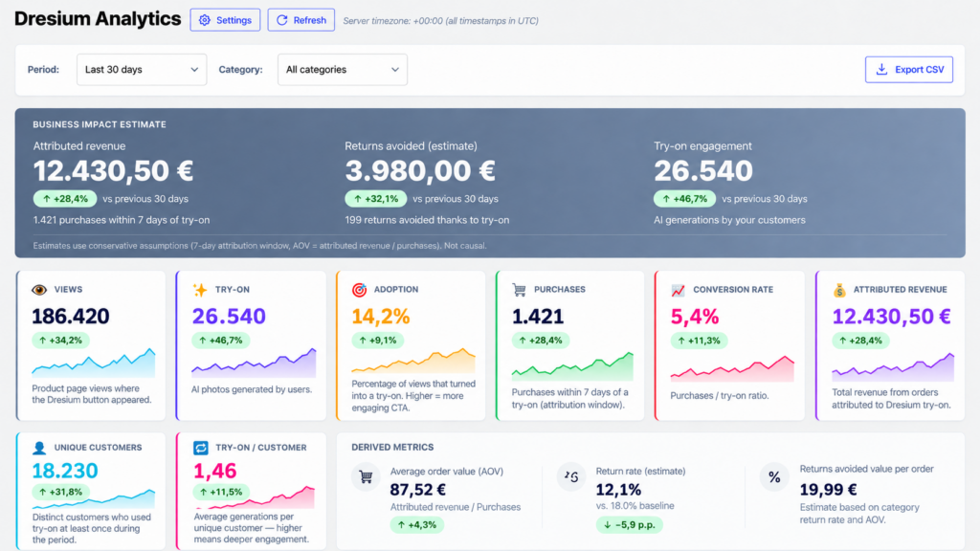Click the −5,9 p.p. badge under Return rate
The image size is (980, 551).
[629, 525]
